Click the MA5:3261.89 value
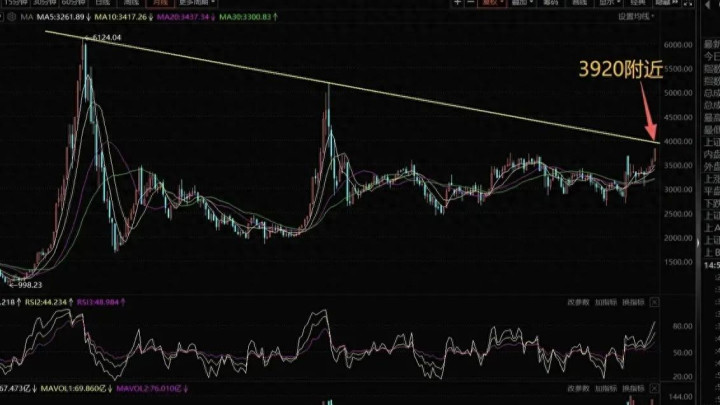 [63, 17]
